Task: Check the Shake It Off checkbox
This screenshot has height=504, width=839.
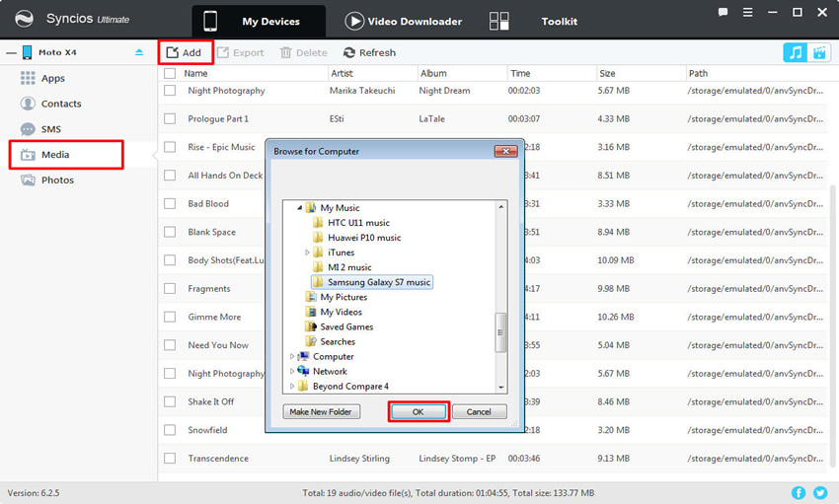Action: 170,401
